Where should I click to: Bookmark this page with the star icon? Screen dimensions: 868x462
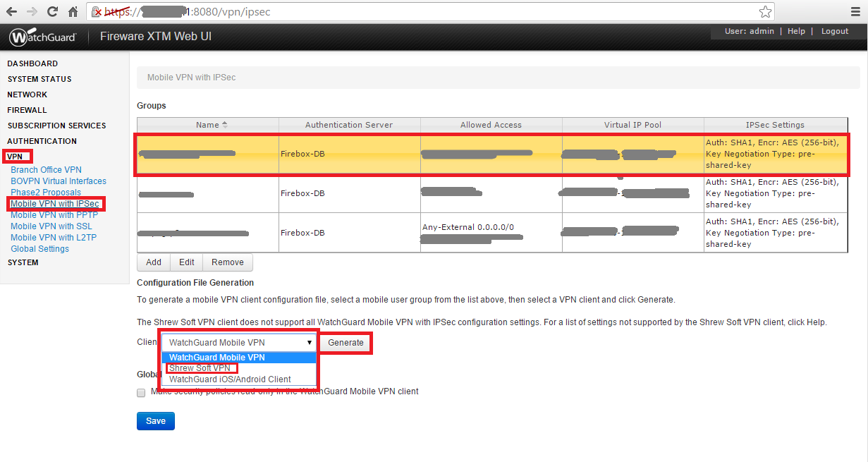765,12
